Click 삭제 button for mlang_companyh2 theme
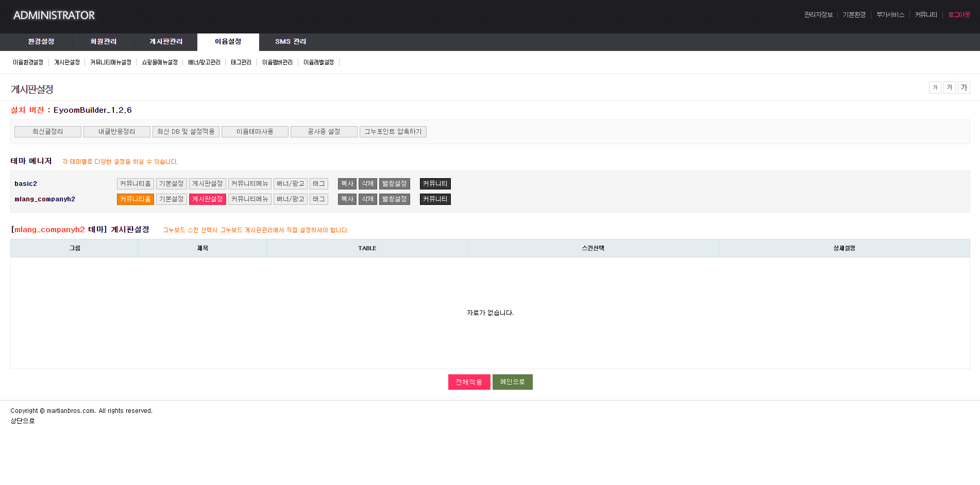This screenshot has width=980, height=485. [x=368, y=199]
